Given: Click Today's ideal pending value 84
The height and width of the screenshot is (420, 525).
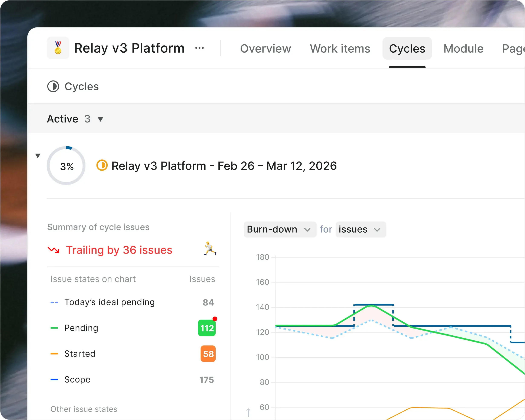Looking at the screenshot, I should 208,302.
